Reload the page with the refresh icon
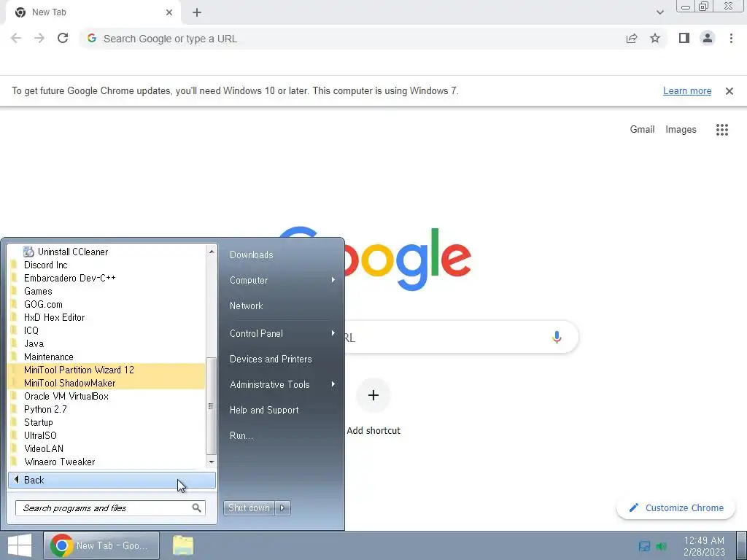This screenshot has height=560, width=747. pyautogui.click(x=63, y=39)
